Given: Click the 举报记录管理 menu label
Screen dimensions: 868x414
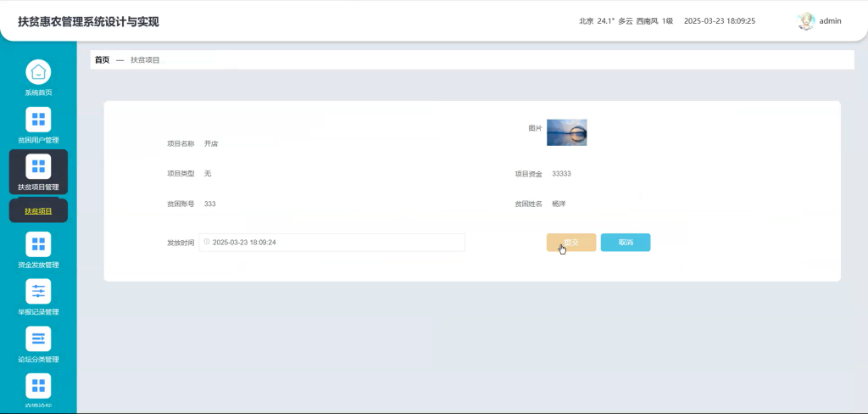Looking at the screenshot, I should click(38, 311).
